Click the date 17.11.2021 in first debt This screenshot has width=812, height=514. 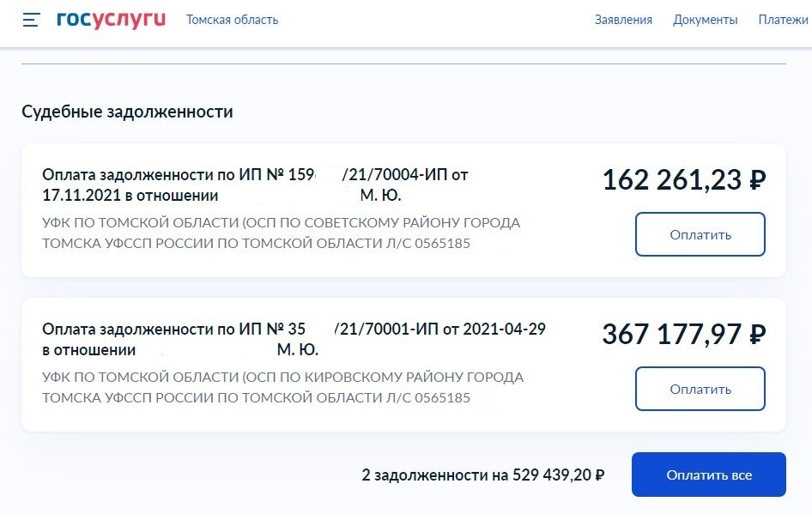(79, 196)
